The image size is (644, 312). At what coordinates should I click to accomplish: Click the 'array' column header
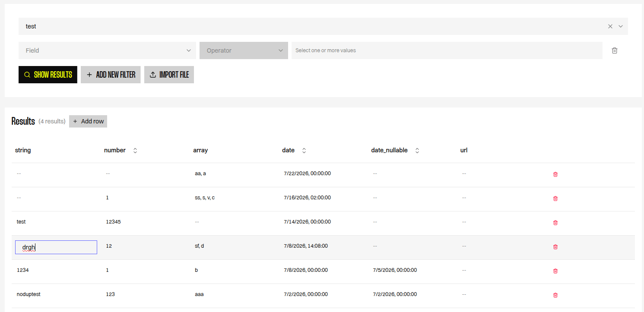200,150
